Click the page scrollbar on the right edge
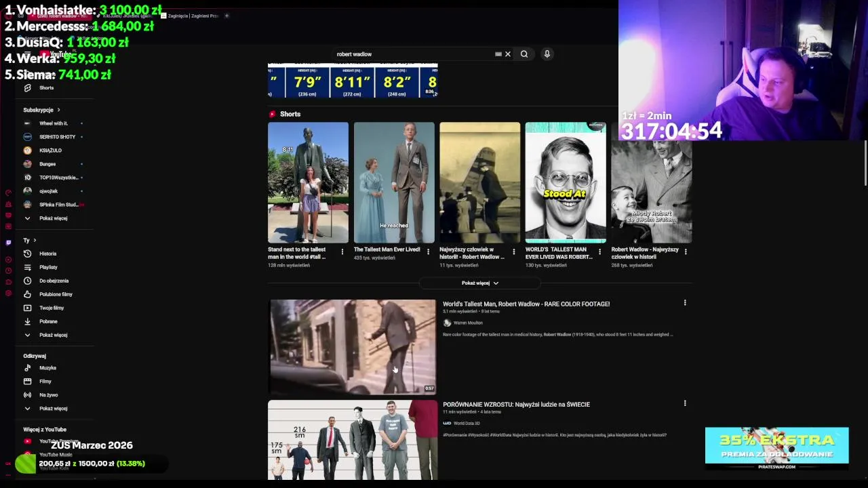 (x=865, y=163)
